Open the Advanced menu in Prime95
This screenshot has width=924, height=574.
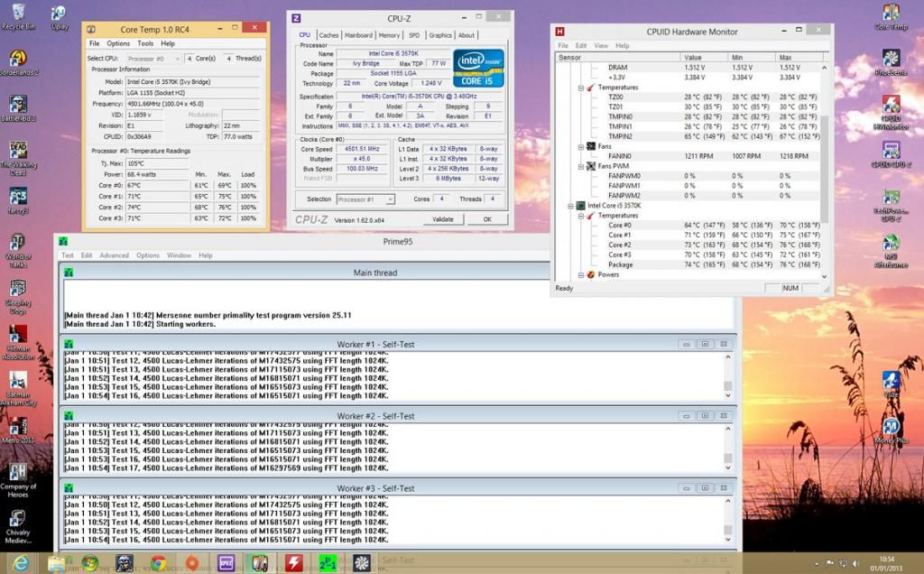pyautogui.click(x=114, y=255)
